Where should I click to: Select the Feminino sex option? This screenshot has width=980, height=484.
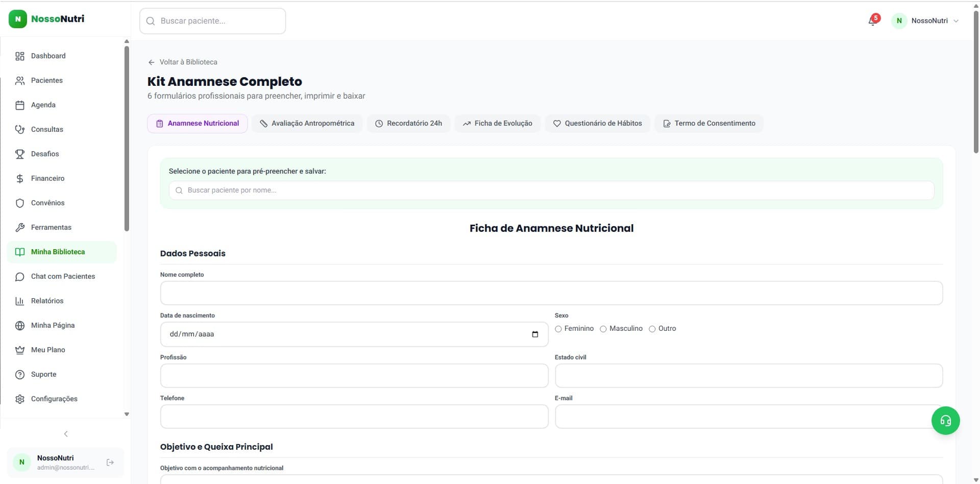coord(558,329)
